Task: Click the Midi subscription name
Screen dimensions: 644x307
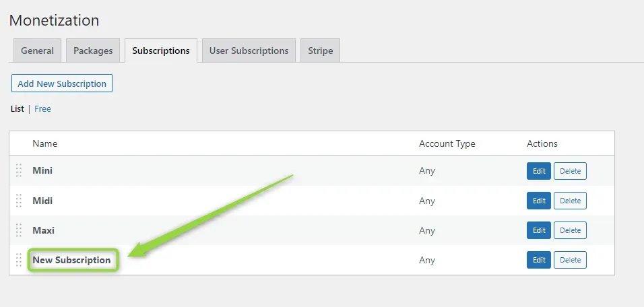Action: pyautogui.click(x=42, y=201)
